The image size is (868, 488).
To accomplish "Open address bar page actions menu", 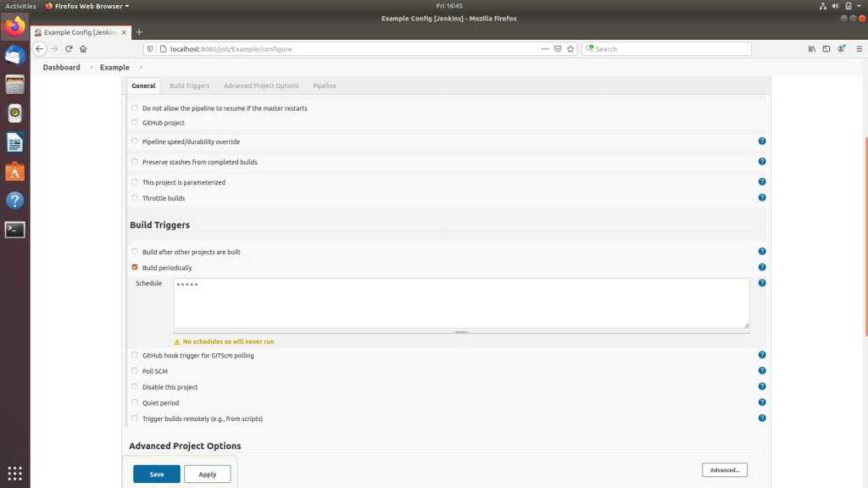I will point(545,49).
